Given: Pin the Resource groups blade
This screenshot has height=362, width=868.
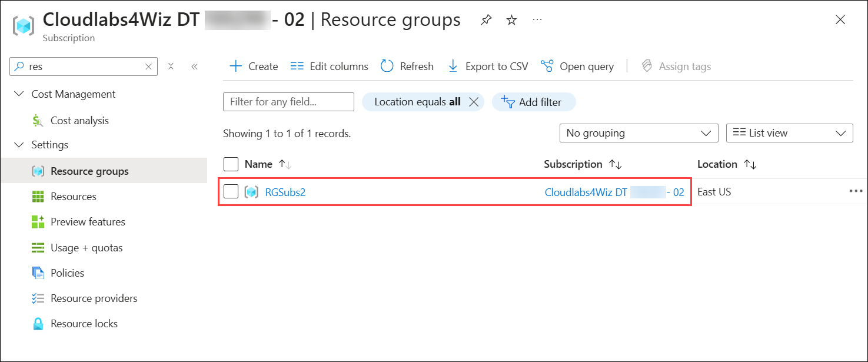Looking at the screenshot, I should [x=485, y=20].
